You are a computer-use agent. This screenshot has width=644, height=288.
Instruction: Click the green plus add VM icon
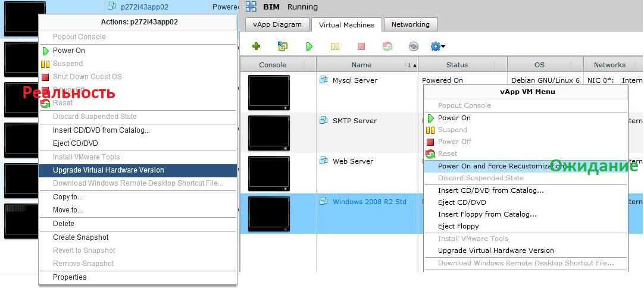click(x=256, y=46)
